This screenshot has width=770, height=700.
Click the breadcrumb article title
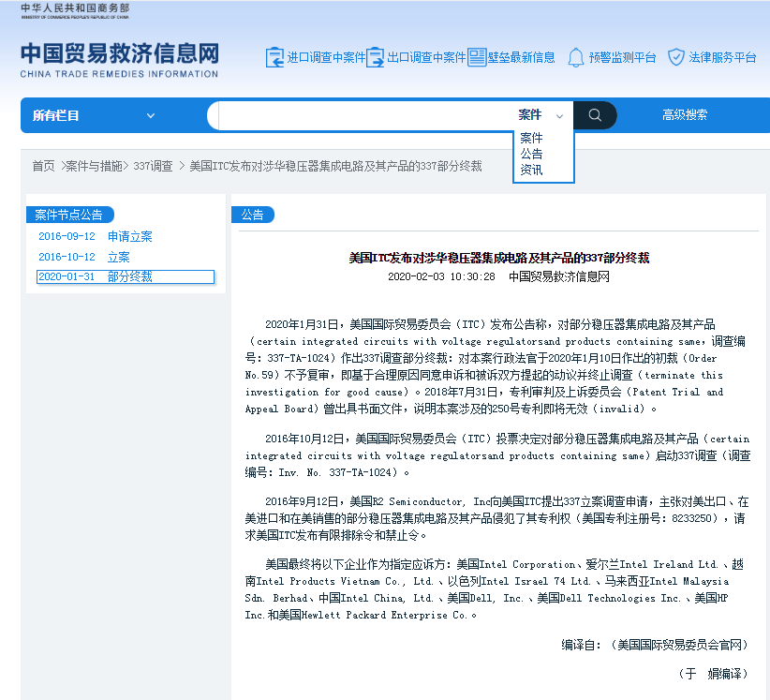tap(335, 166)
